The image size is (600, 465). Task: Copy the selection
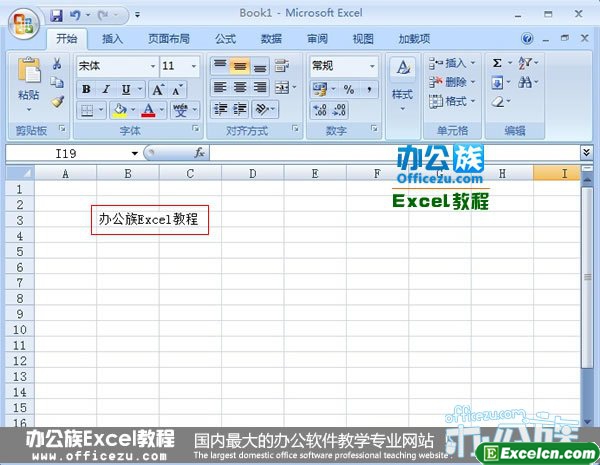click(x=57, y=82)
